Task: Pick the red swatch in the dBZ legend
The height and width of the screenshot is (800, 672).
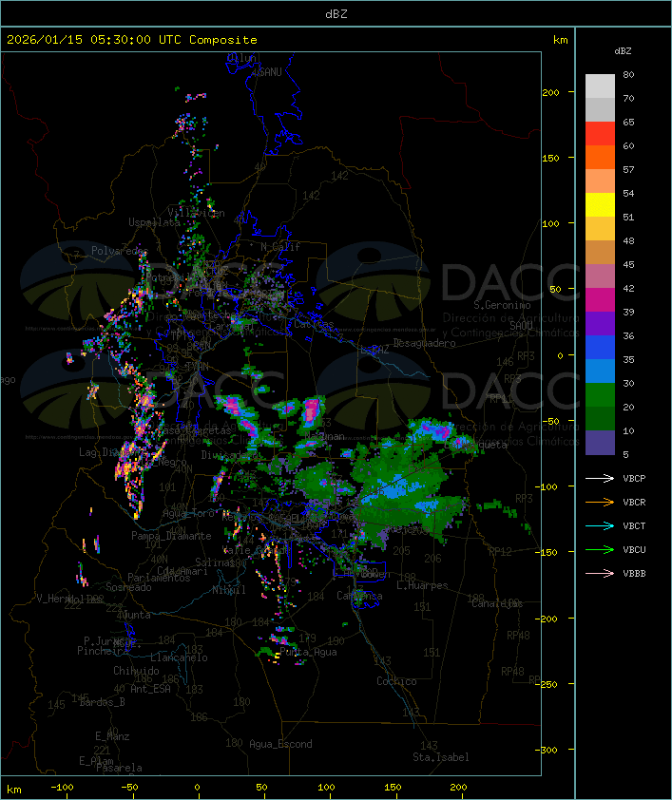Action: pyautogui.click(x=600, y=134)
